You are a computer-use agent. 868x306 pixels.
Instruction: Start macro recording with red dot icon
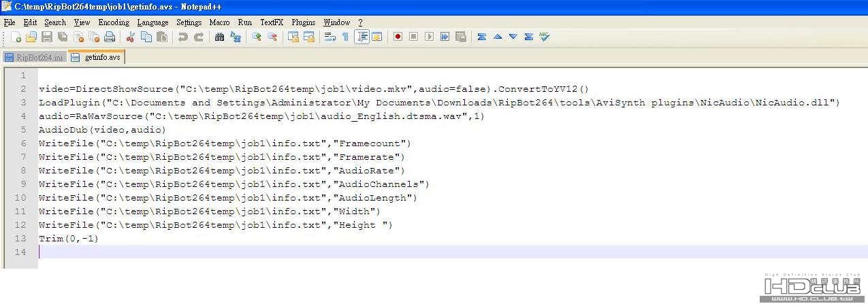click(x=398, y=37)
